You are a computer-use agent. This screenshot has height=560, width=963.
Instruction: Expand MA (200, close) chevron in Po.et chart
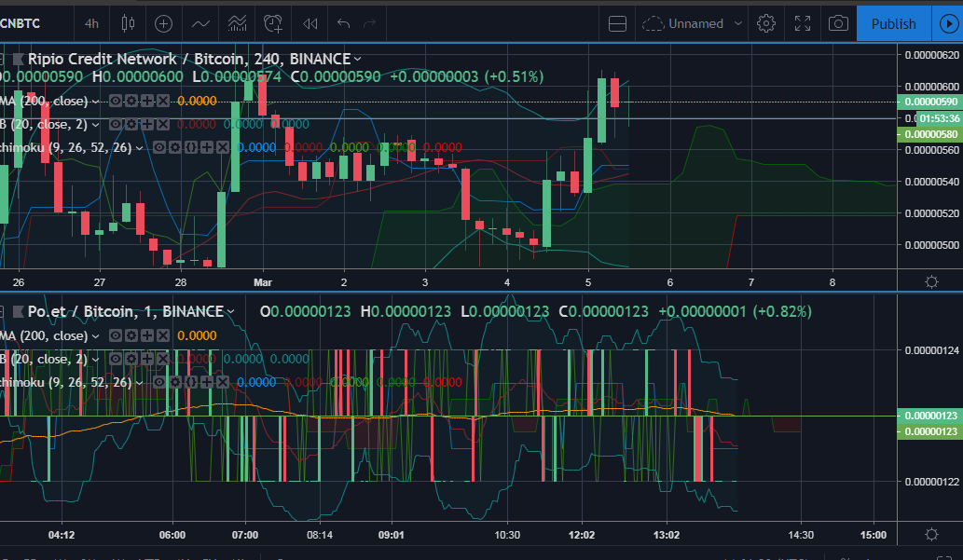[95, 335]
